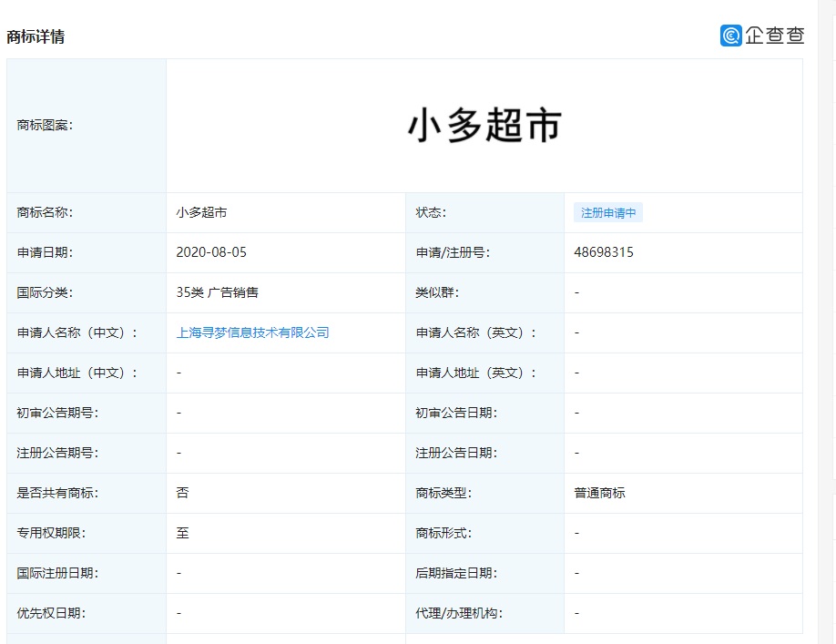Image resolution: width=836 pixels, height=644 pixels.
Task: Click the 类似群 label
Action: click(436, 292)
